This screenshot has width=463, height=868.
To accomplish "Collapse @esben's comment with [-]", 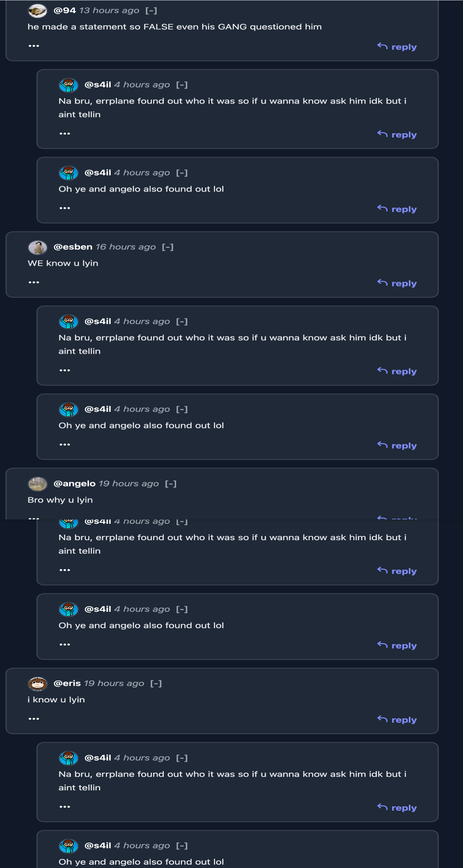I will [x=168, y=247].
